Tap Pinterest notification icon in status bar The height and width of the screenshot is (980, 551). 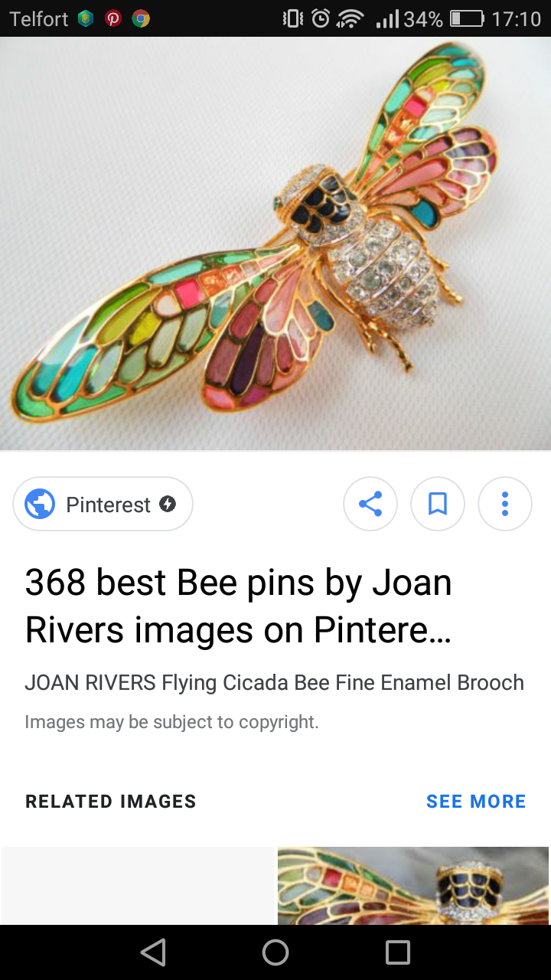pos(113,18)
